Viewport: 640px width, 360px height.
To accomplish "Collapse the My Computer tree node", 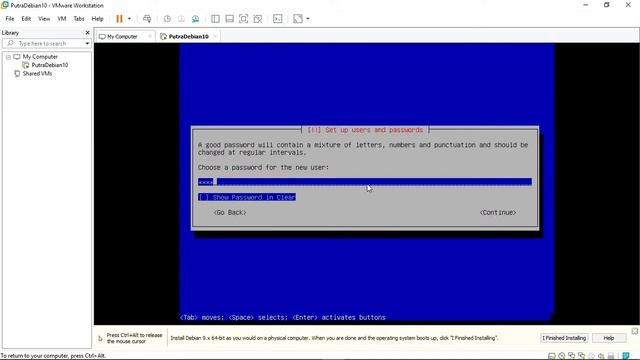I will (8, 57).
